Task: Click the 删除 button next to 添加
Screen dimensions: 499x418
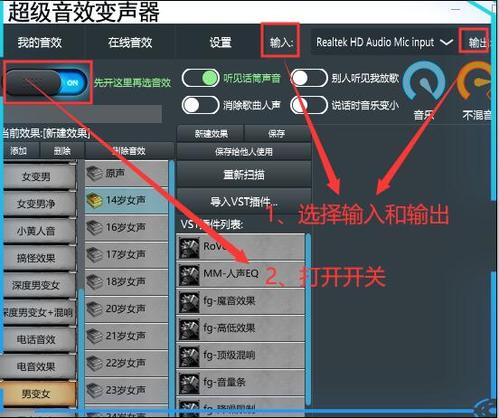Action: coord(62,151)
